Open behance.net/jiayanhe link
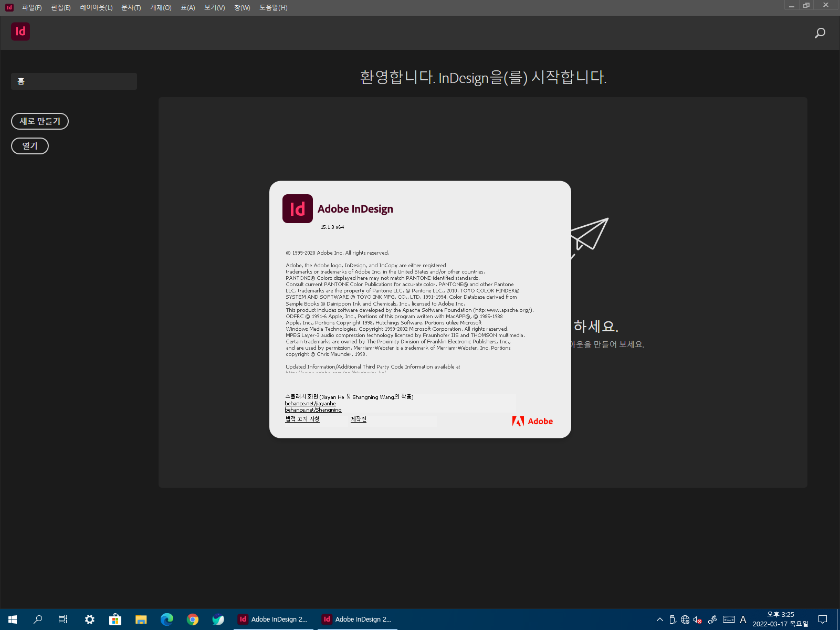This screenshot has height=630, width=840. coord(310,404)
